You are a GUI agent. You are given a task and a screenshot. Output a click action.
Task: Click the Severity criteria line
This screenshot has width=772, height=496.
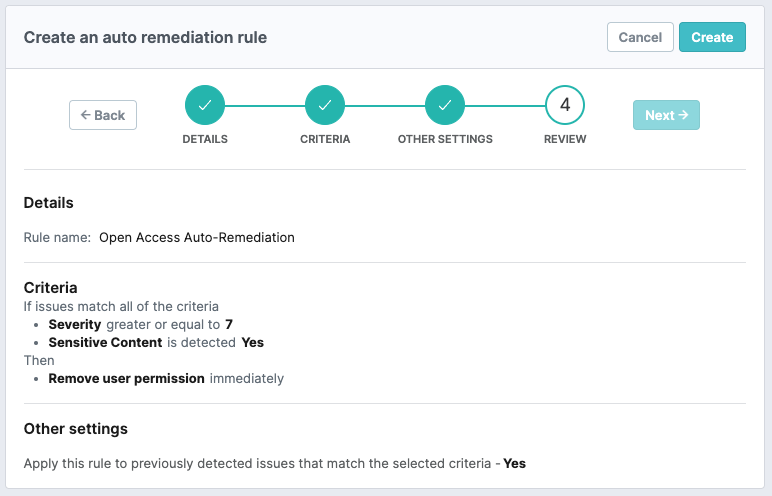pos(140,325)
